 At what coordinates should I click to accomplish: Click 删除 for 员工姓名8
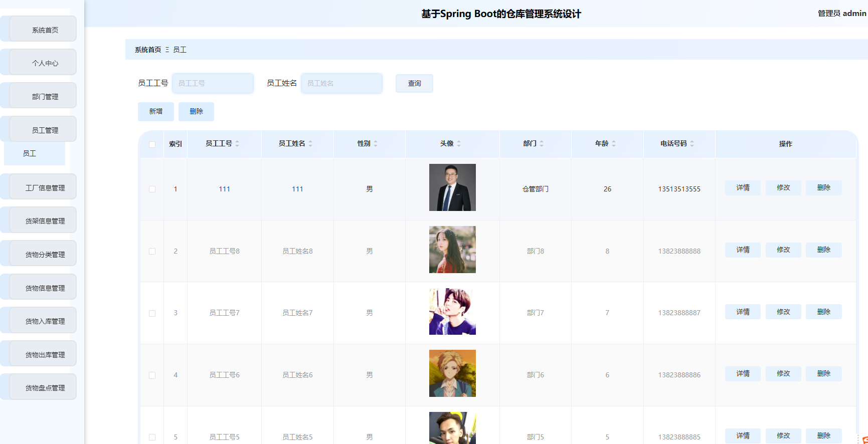pyautogui.click(x=823, y=250)
